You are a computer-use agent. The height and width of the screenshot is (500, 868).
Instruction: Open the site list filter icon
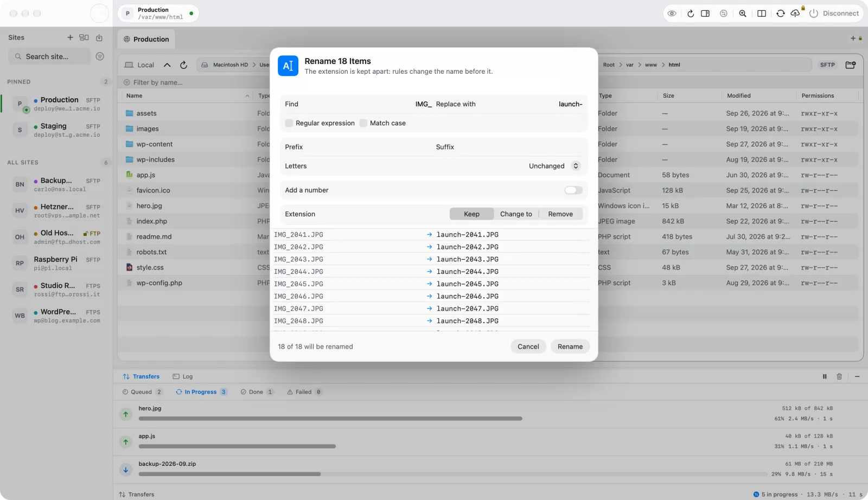coord(100,56)
